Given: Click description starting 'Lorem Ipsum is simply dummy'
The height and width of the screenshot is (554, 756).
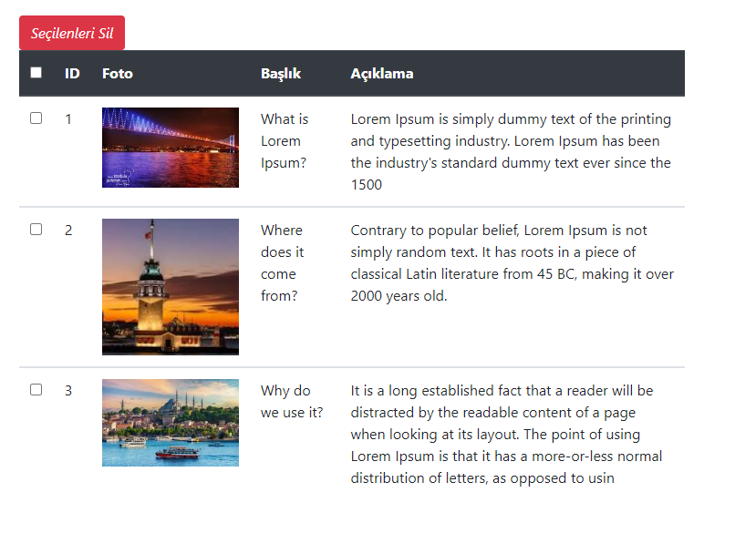Looking at the screenshot, I should (511, 151).
